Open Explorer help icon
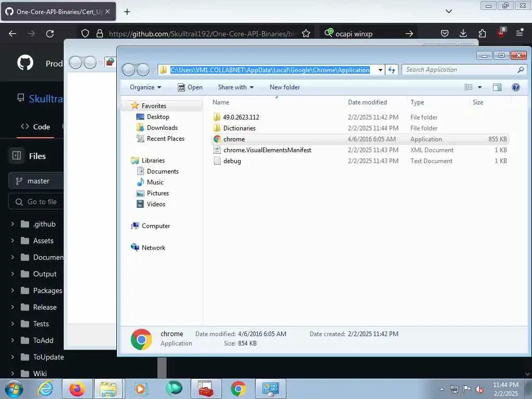Image resolution: width=532 pixels, height=399 pixels. pos(516,87)
